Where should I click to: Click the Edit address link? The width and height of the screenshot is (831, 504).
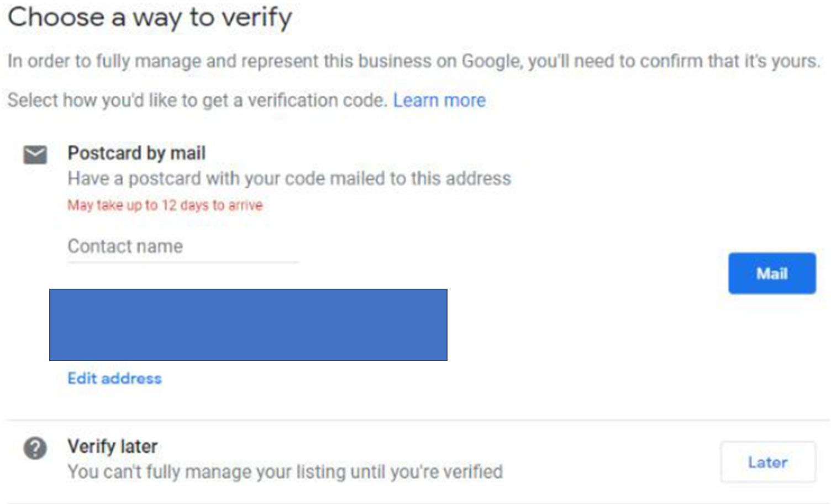[114, 379]
